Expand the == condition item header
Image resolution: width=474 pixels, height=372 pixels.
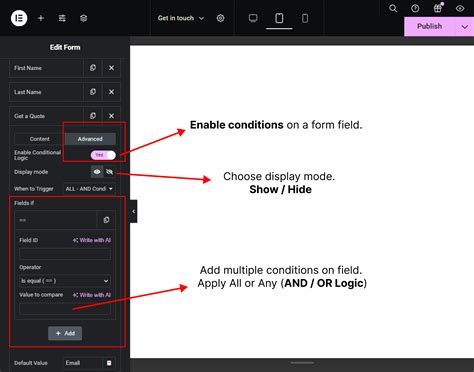pos(55,220)
